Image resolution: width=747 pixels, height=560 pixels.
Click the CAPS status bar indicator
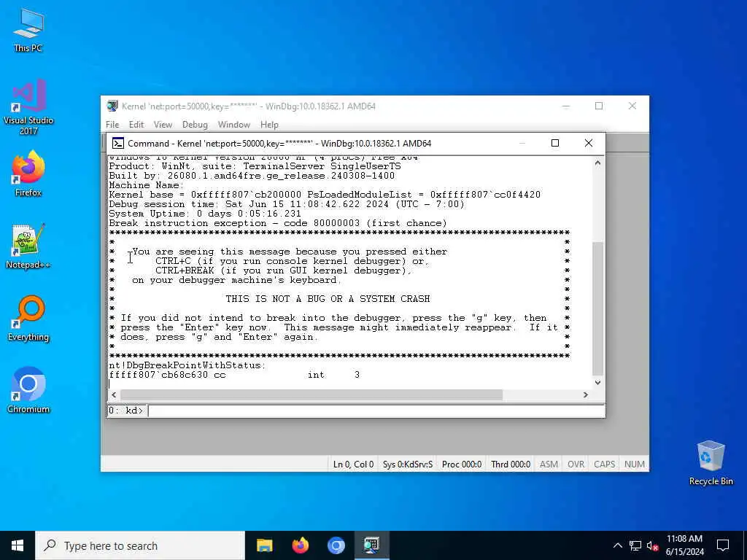(604, 464)
